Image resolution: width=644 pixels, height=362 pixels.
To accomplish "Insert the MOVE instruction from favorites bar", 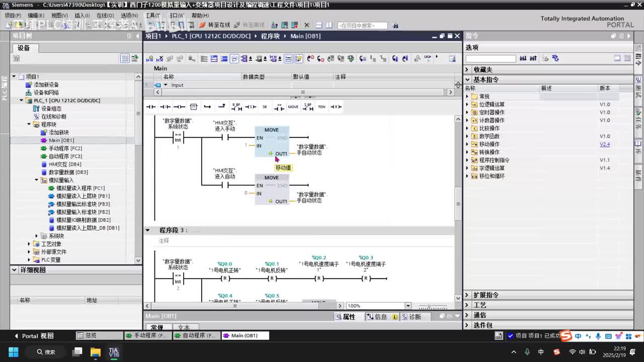I will coord(293,107).
